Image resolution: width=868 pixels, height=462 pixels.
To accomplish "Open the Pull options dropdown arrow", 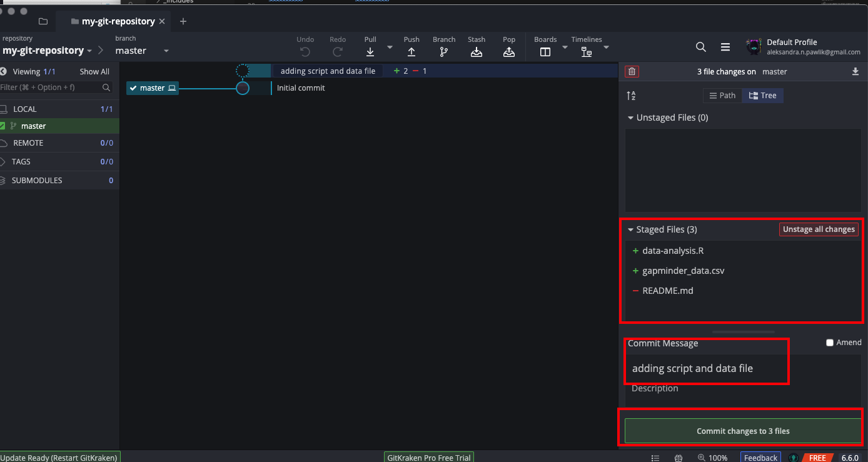I will [390, 48].
